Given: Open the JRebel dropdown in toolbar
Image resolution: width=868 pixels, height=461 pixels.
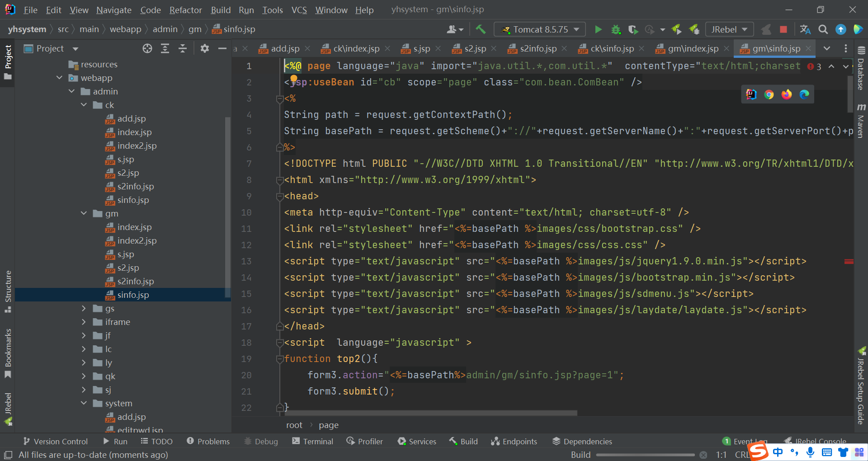Looking at the screenshot, I should click(x=729, y=29).
